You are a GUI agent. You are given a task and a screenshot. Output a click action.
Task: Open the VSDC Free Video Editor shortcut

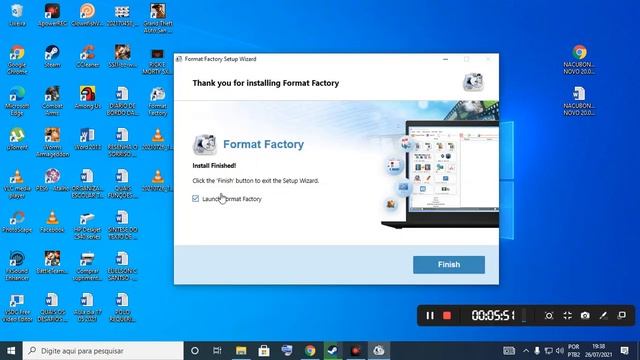coord(17,307)
